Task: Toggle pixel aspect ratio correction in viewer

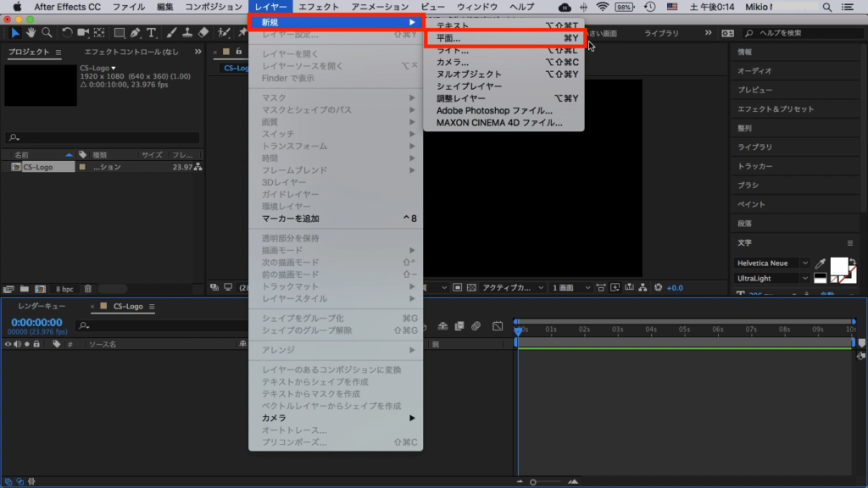Action: pos(601,288)
